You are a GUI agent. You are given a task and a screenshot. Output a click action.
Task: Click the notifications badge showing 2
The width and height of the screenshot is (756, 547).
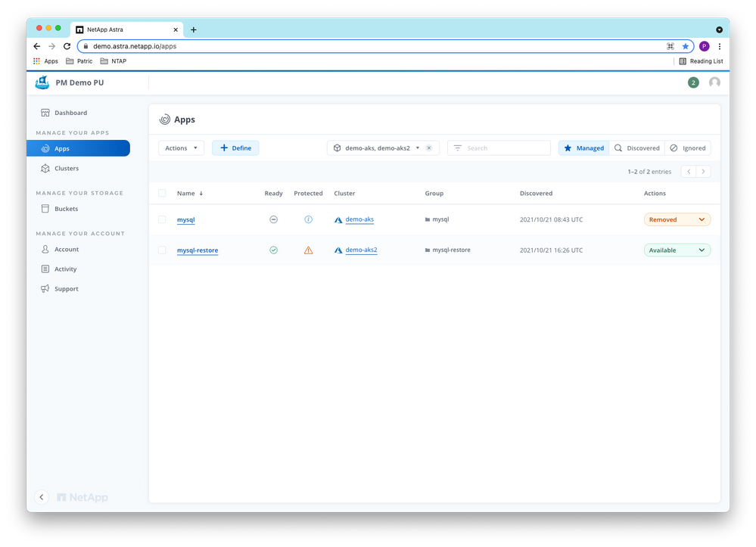(x=693, y=82)
